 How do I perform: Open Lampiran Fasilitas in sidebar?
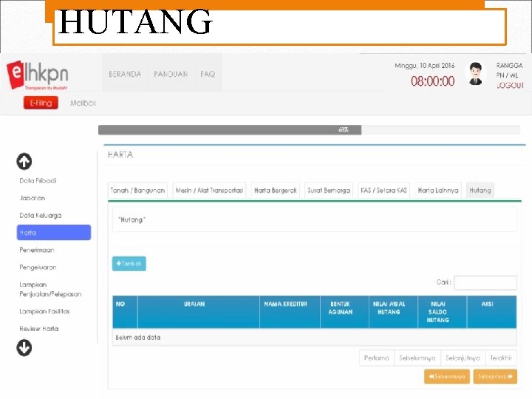click(x=44, y=311)
